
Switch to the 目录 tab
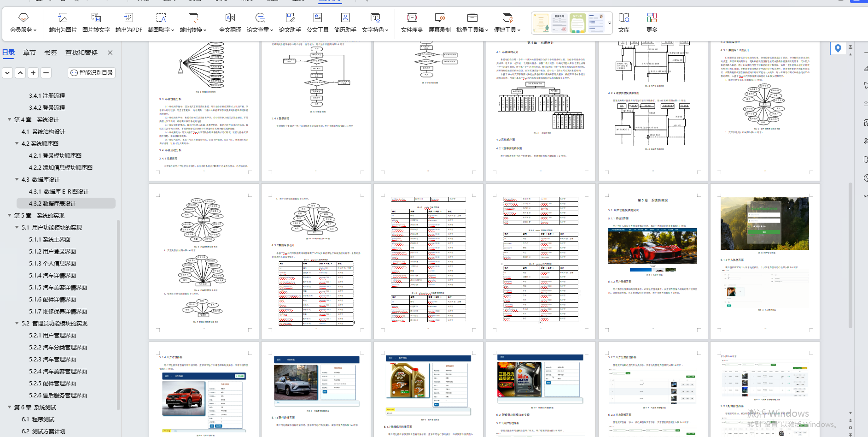click(9, 53)
